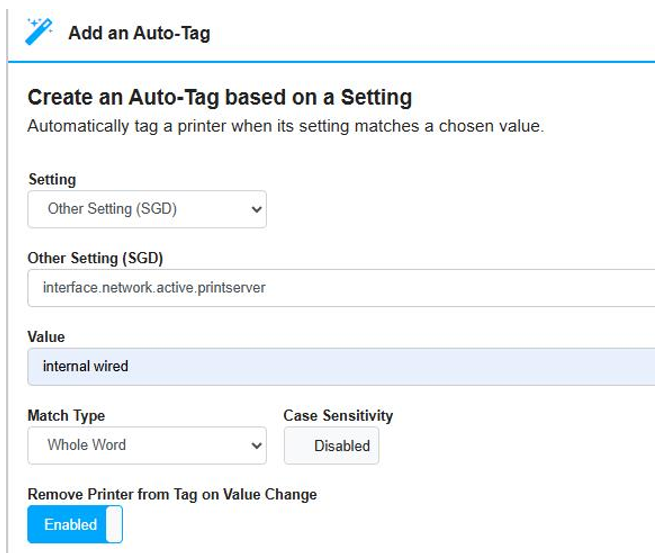This screenshot has width=663, height=553.
Task: Click the Add an Auto-Tag header title
Action: (139, 33)
